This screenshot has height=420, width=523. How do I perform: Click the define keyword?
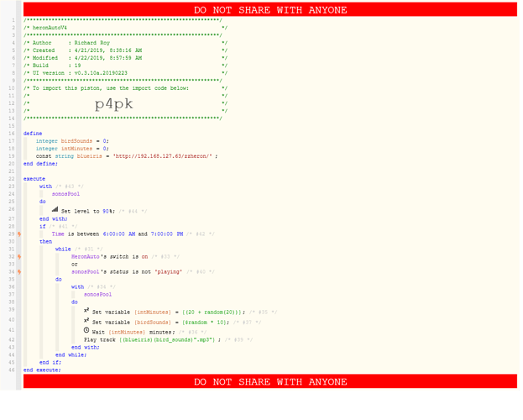33,134
